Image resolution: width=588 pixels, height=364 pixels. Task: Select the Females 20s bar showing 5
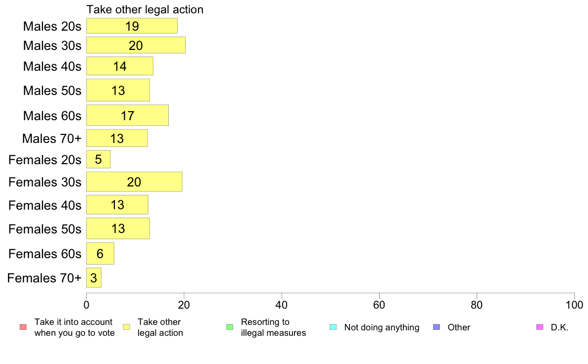(98, 159)
